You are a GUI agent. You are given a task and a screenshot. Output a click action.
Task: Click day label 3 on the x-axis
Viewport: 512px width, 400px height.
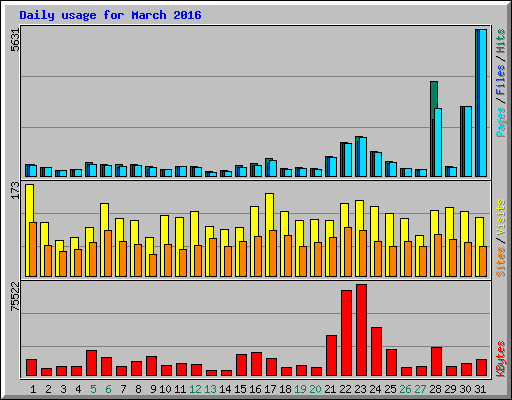click(63, 389)
